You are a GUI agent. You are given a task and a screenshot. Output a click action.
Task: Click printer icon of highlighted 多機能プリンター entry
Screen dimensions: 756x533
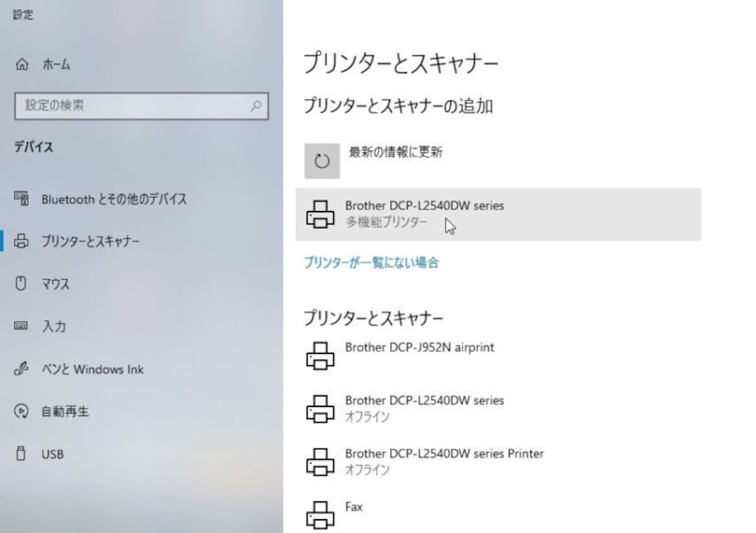(321, 214)
